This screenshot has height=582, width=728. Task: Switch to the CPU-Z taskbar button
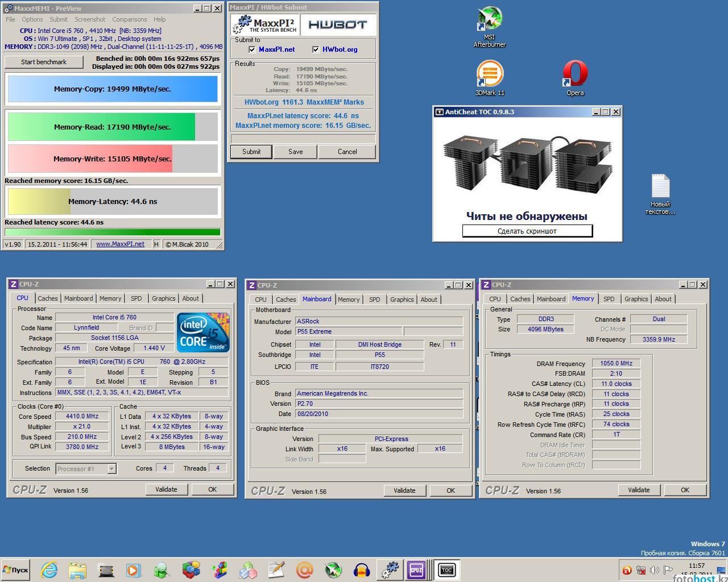coord(416,570)
